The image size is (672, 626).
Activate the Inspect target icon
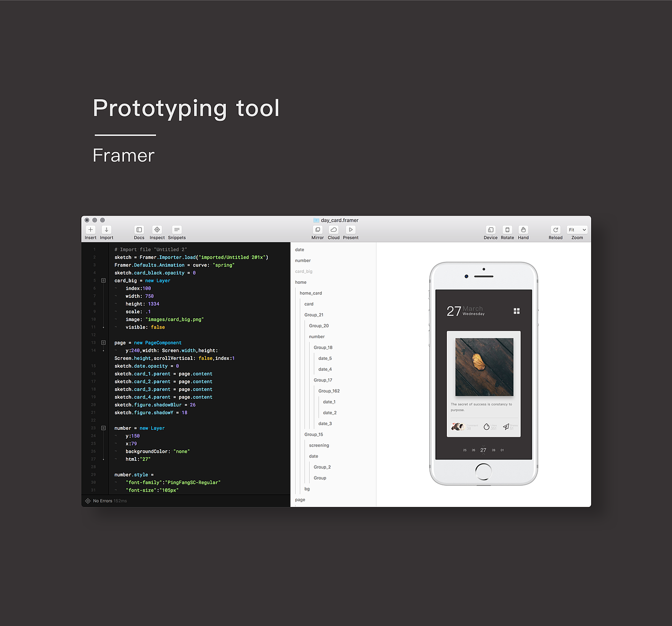click(157, 230)
